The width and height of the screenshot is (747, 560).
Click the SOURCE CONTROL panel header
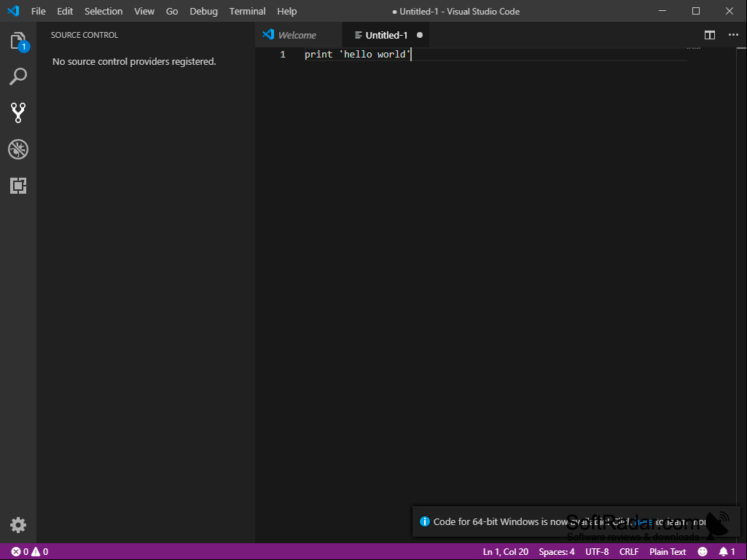coord(85,35)
